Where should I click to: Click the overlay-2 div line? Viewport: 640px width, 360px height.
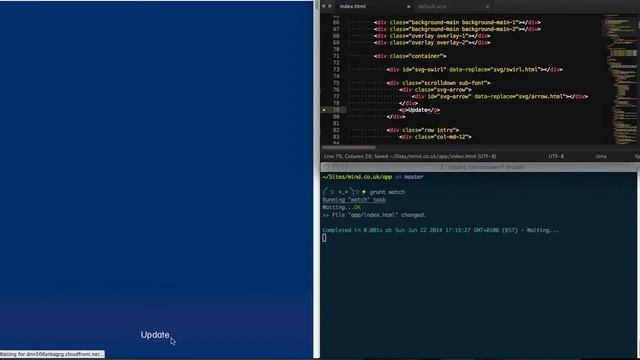coord(432,42)
